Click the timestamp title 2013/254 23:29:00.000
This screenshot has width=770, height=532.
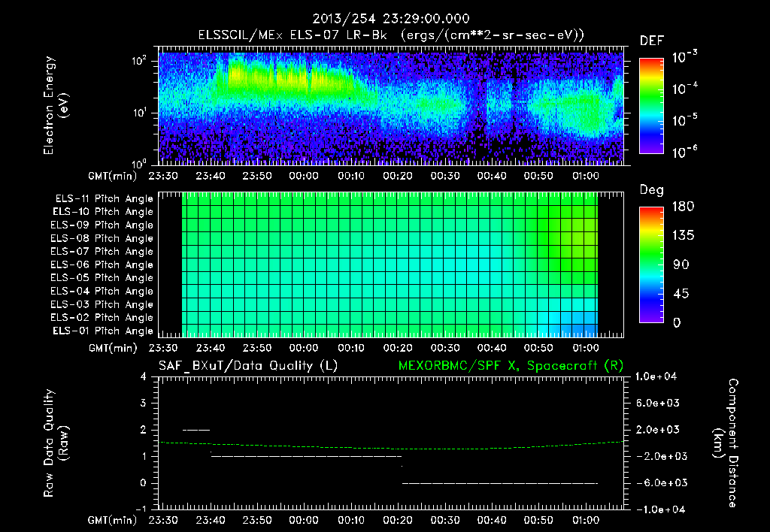pos(391,19)
